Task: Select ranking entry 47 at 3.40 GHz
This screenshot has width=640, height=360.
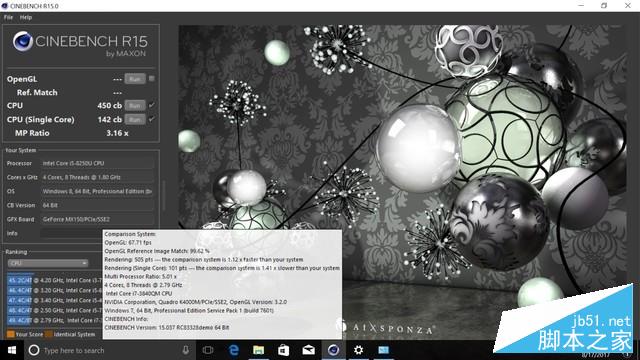Action: click(55, 300)
